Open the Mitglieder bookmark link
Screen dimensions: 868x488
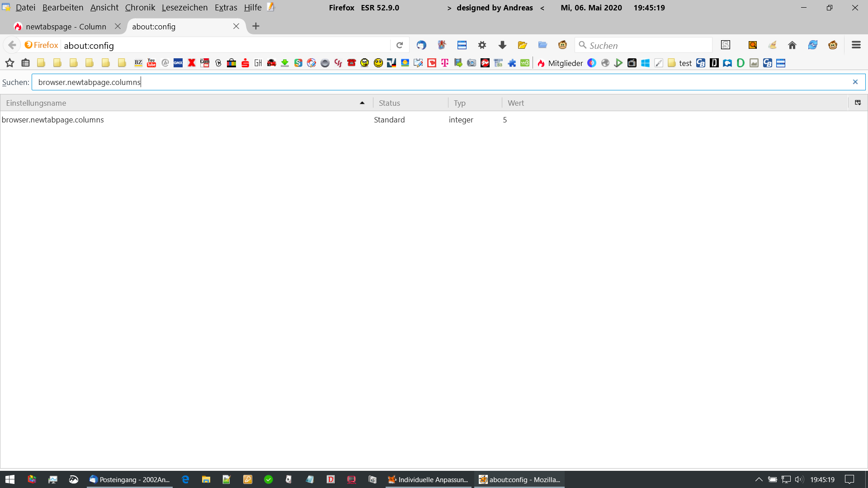click(565, 63)
